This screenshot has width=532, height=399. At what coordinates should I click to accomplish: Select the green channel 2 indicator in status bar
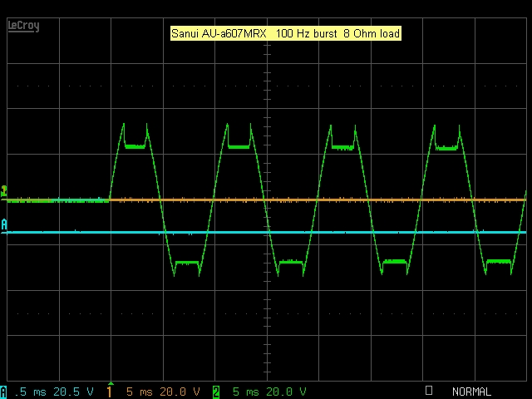point(216,392)
